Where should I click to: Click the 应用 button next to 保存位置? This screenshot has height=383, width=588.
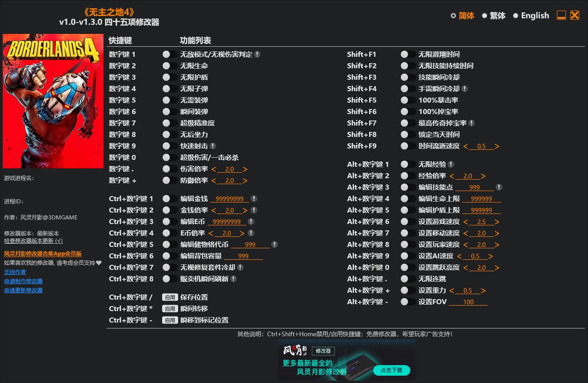tap(169, 297)
